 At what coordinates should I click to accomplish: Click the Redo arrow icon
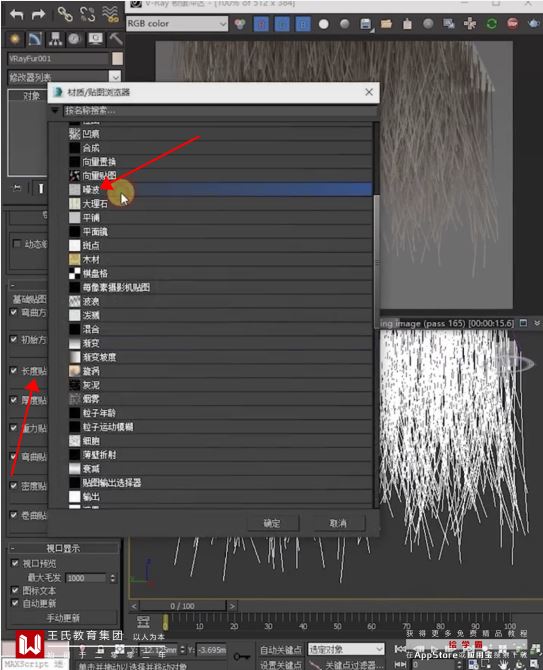click(x=39, y=15)
